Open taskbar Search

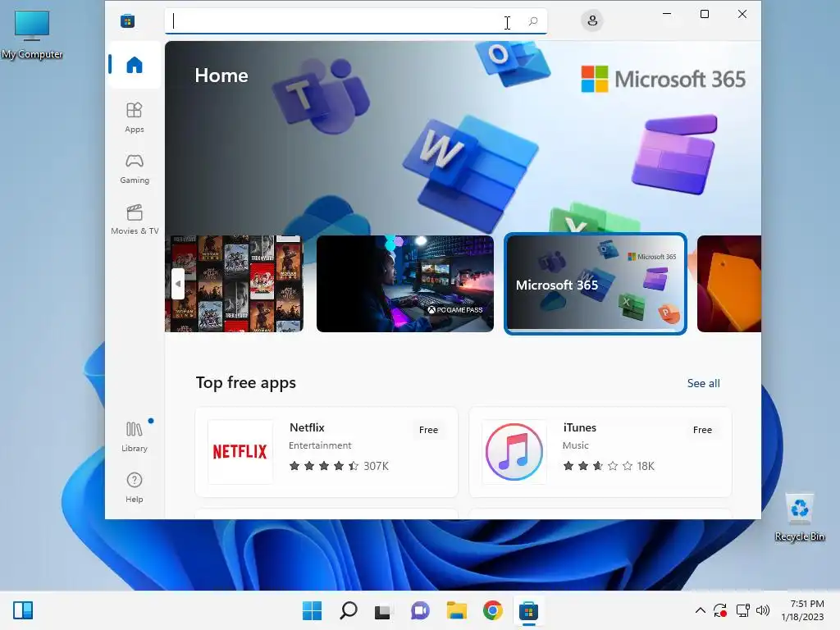click(348, 610)
